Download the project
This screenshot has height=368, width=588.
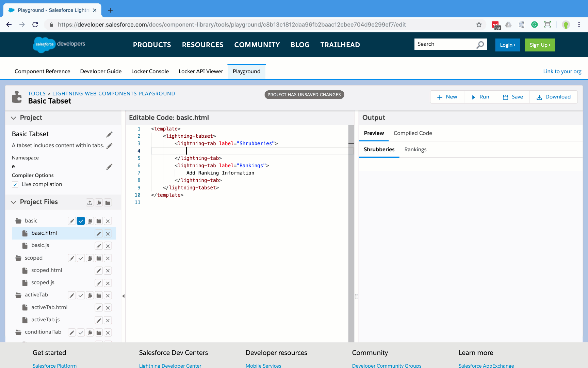click(554, 97)
